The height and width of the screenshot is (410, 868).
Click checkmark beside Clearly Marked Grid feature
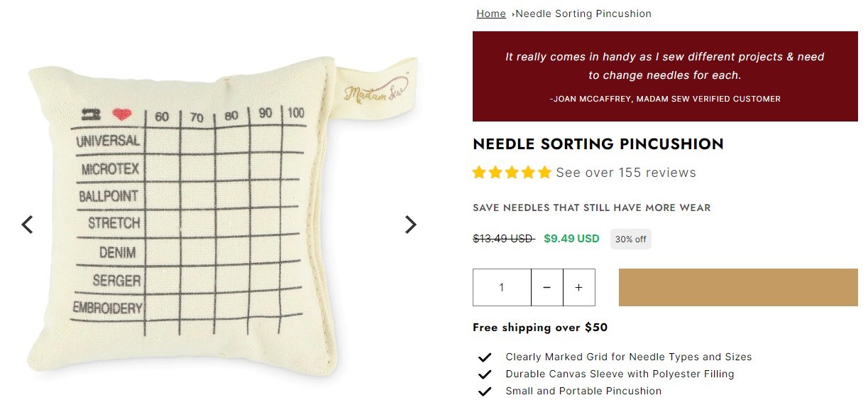coord(485,357)
